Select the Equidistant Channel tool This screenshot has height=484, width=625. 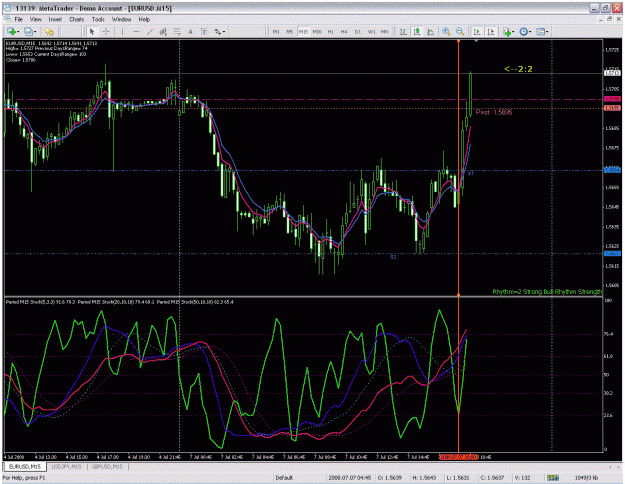163,31
